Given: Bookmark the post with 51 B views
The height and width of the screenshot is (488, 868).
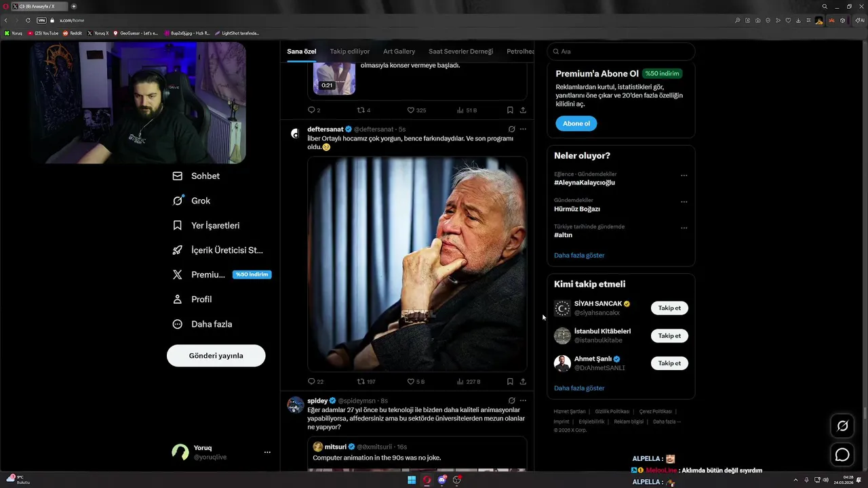Looking at the screenshot, I should pyautogui.click(x=510, y=110).
